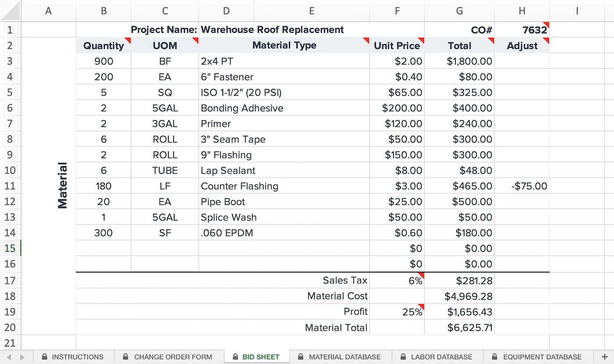Switch to the CHANGE ORDER FORM tab
614x364 pixels.
[168, 357]
